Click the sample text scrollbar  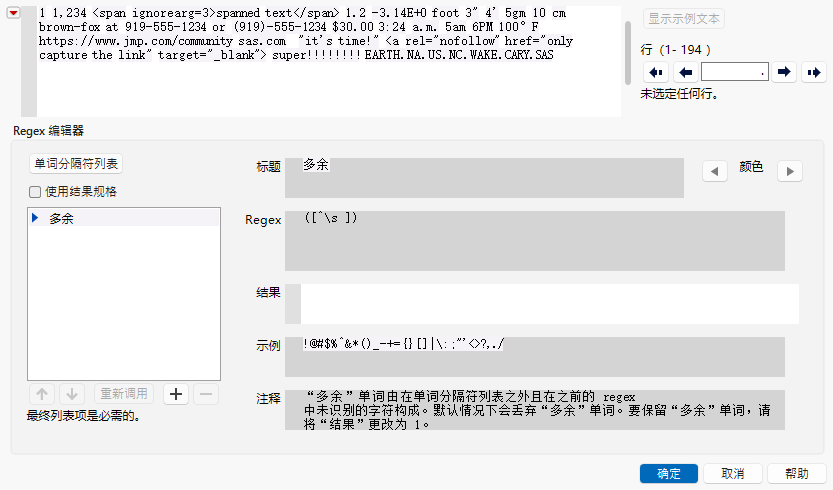pyautogui.click(x=627, y=53)
